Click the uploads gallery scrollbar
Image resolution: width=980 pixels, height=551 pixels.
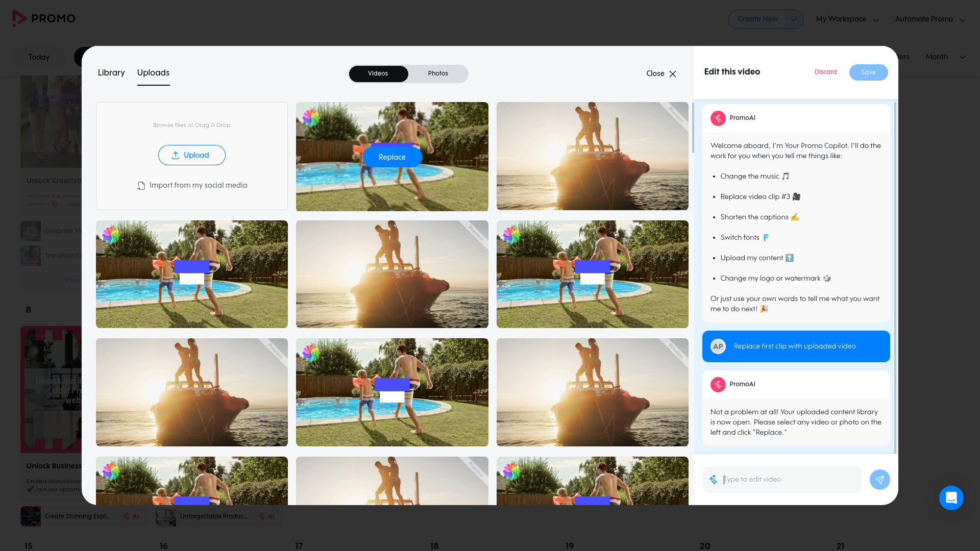(692, 128)
